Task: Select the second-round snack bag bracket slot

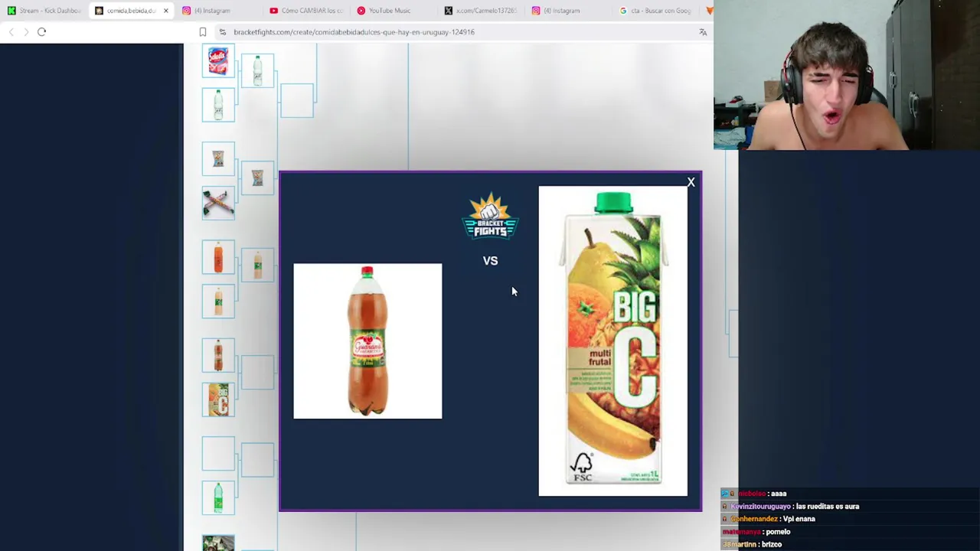Action: point(257,178)
